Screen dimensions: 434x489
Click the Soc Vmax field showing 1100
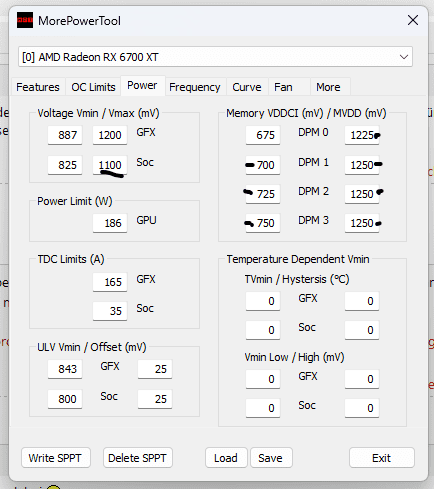110,165
